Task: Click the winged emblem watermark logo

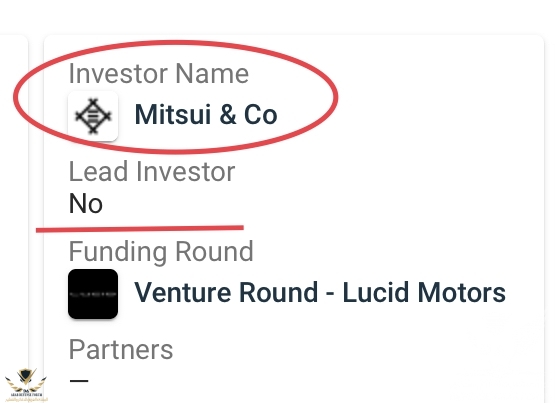Action: pos(25,384)
